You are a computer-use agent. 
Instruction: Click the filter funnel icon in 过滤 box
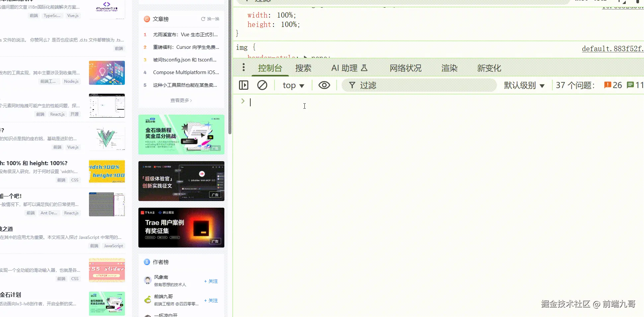352,85
